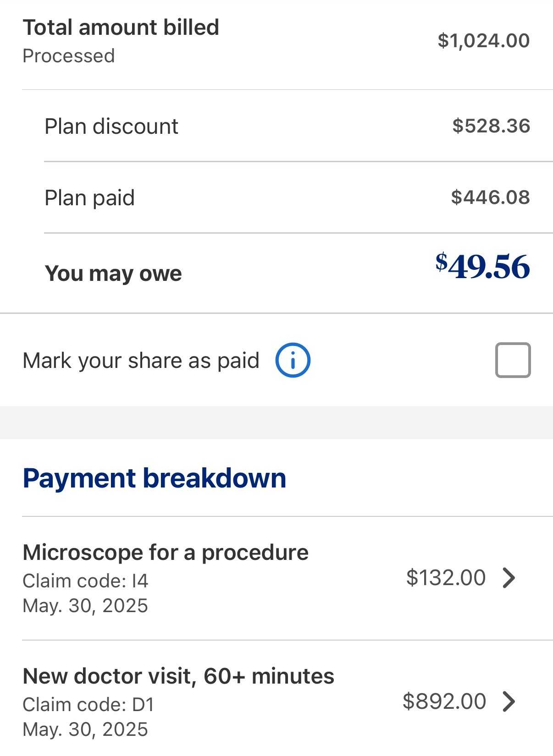Open info icon beside Mark your share as paid
The height and width of the screenshot is (756, 553).
(x=293, y=360)
